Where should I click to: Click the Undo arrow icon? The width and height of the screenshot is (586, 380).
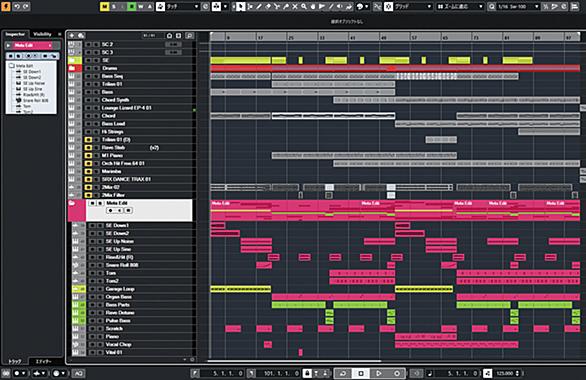click(x=17, y=6)
